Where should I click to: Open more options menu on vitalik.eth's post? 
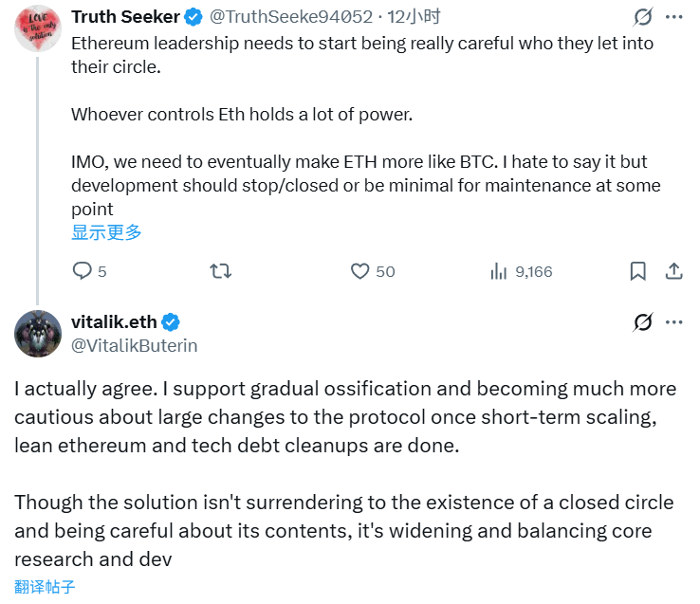click(x=674, y=322)
